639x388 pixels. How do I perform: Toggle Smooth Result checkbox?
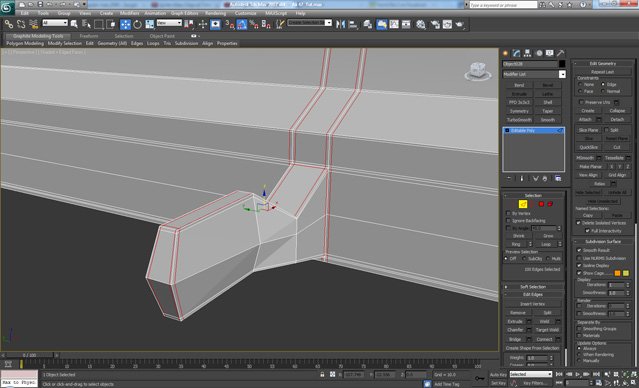tap(579, 250)
